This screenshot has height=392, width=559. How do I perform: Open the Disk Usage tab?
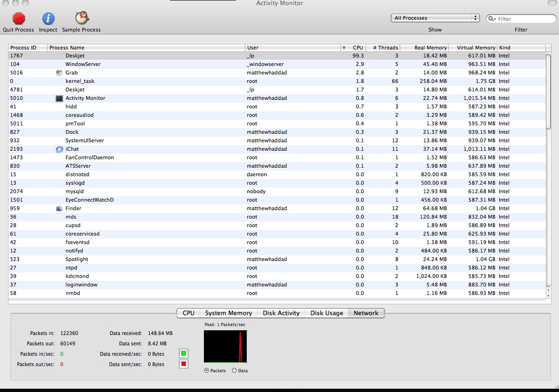coord(326,313)
